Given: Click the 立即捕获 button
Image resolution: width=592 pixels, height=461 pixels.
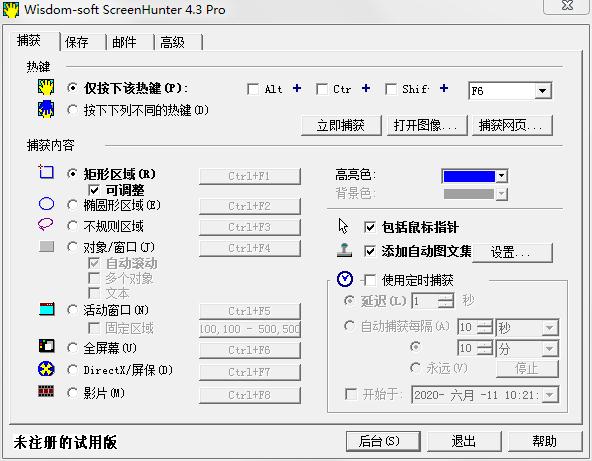Looking at the screenshot, I should pos(341,125).
